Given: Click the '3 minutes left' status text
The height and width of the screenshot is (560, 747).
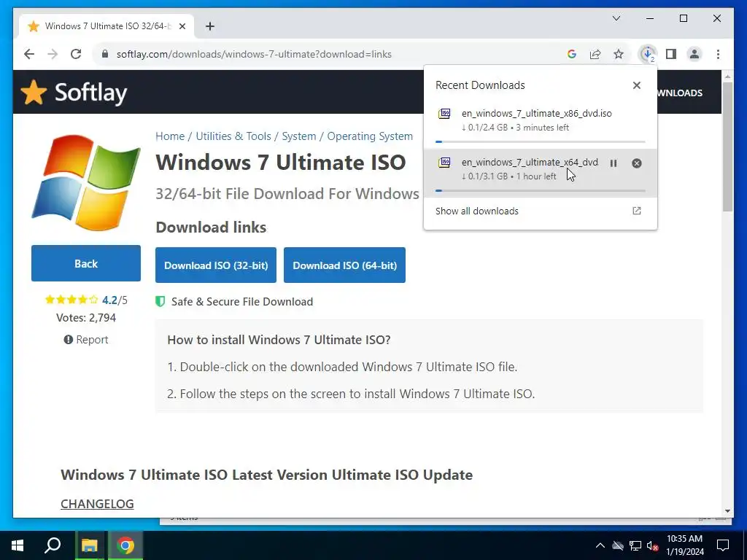Looking at the screenshot, I should [543, 128].
